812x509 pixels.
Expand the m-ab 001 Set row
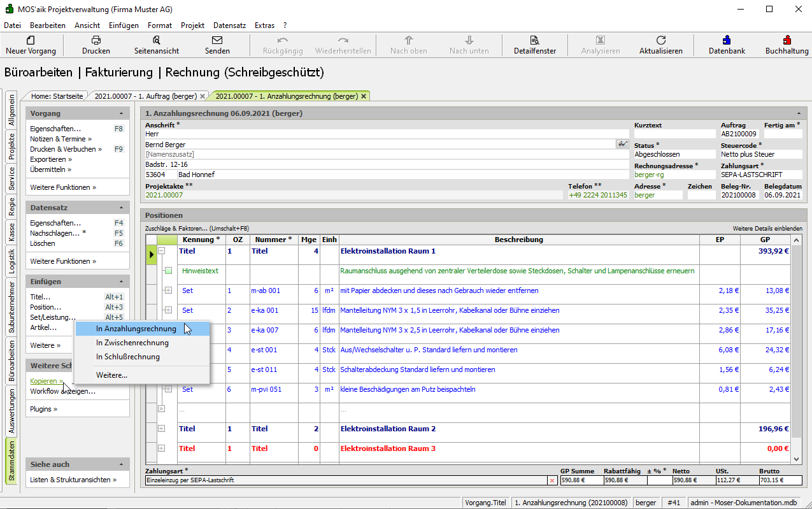pos(168,290)
